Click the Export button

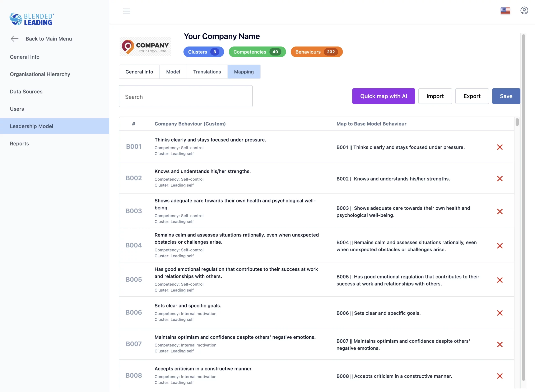pos(472,96)
